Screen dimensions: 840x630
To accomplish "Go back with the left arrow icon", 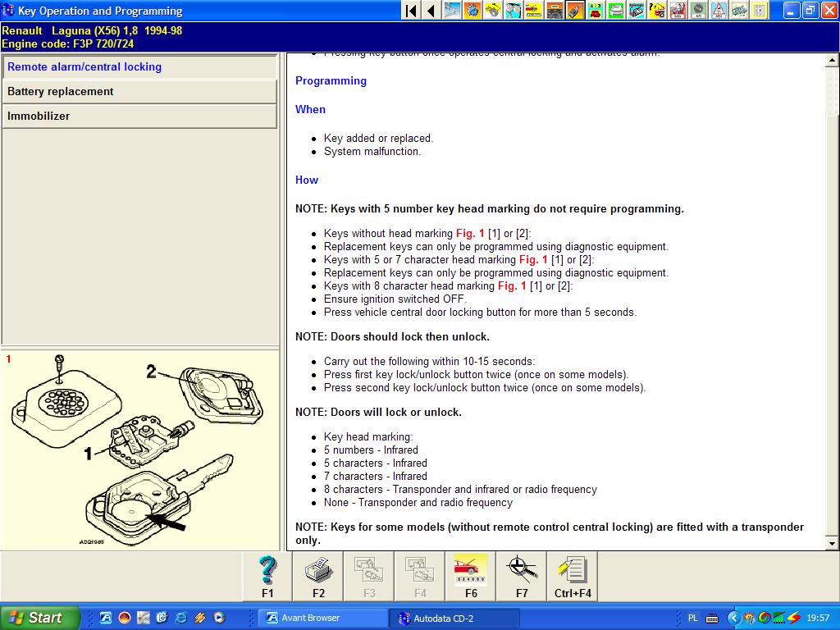I will (431, 10).
